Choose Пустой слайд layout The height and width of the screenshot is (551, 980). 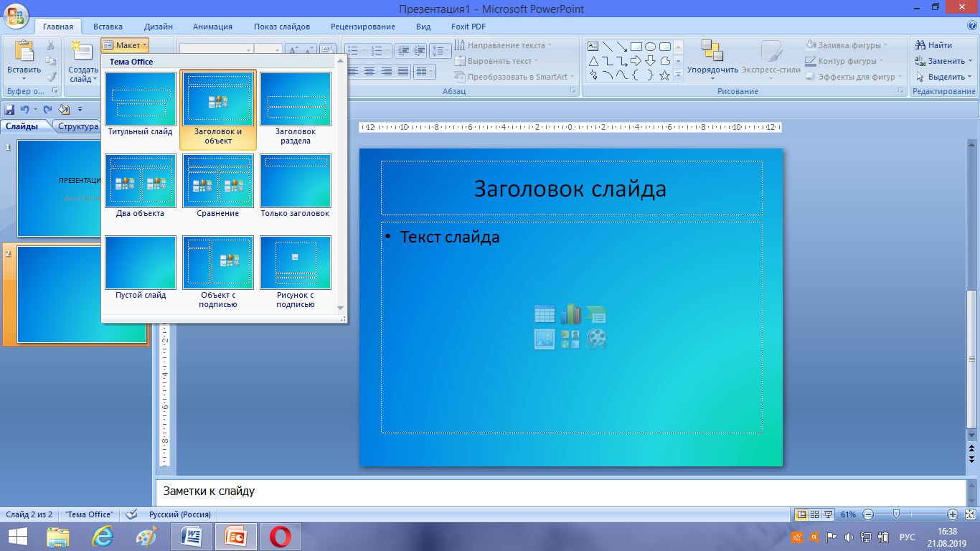pyautogui.click(x=141, y=268)
